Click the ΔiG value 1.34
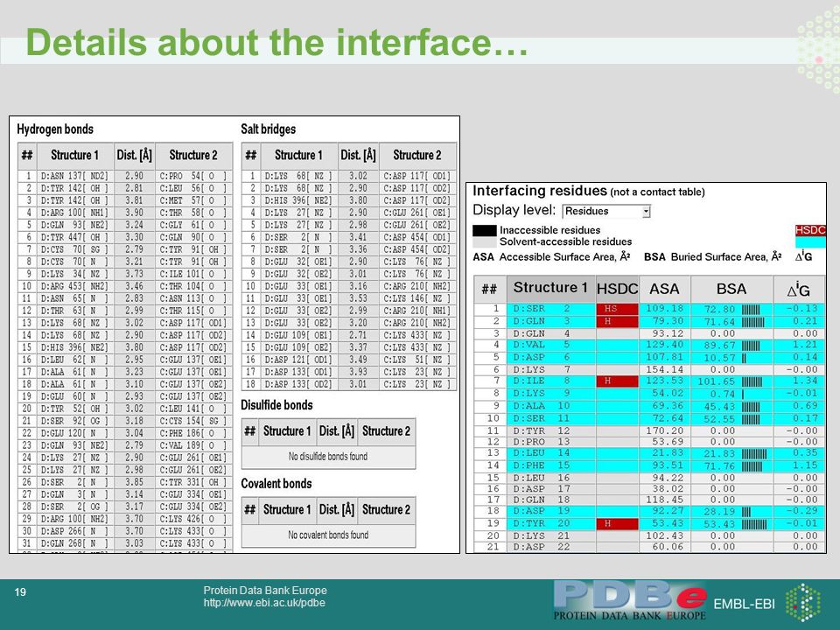The height and width of the screenshot is (630, 840). [x=805, y=381]
